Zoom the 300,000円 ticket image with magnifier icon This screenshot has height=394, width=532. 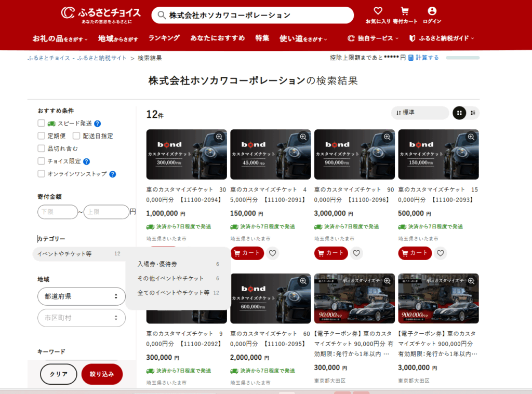coord(219,137)
